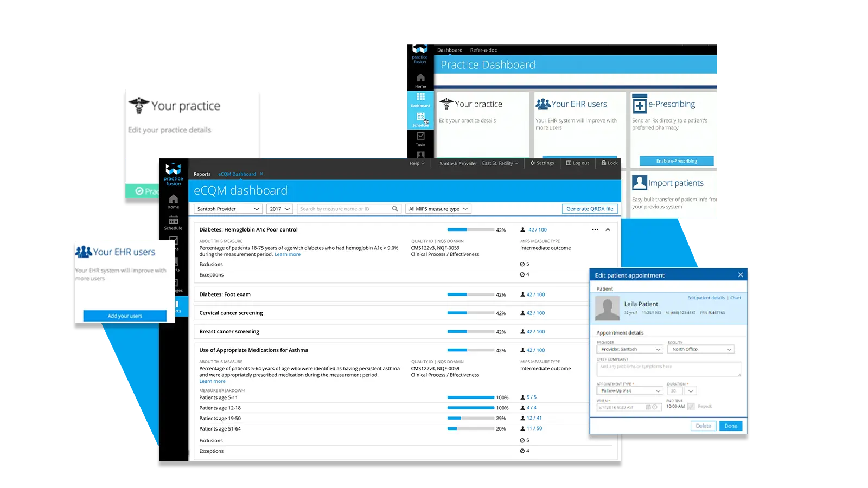Open calendar picker in the When field

pyautogui.click(x=648, y=407)
